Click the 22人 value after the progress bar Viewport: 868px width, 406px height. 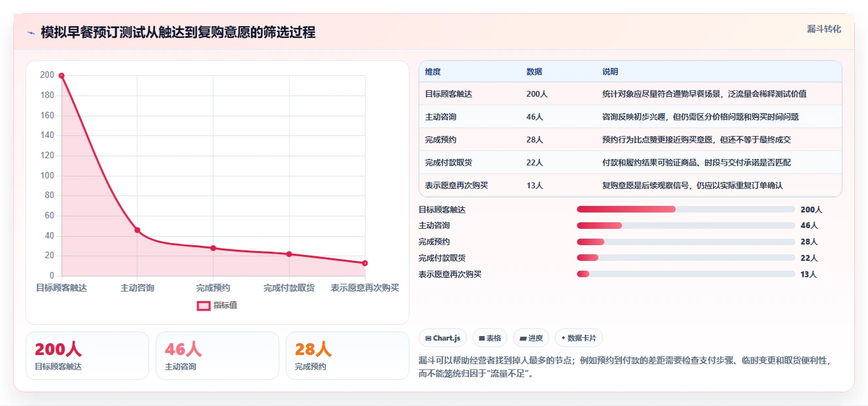point(809,258)
